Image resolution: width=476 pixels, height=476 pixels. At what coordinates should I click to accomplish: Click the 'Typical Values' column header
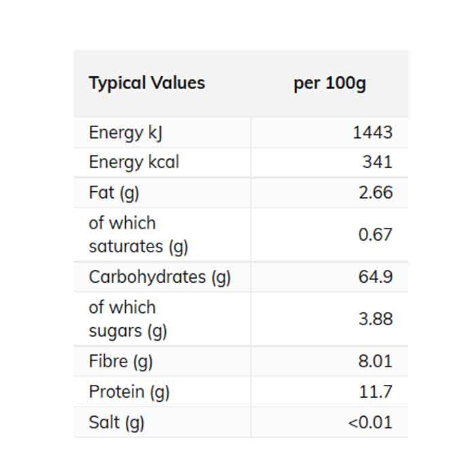tap(146, 83)
